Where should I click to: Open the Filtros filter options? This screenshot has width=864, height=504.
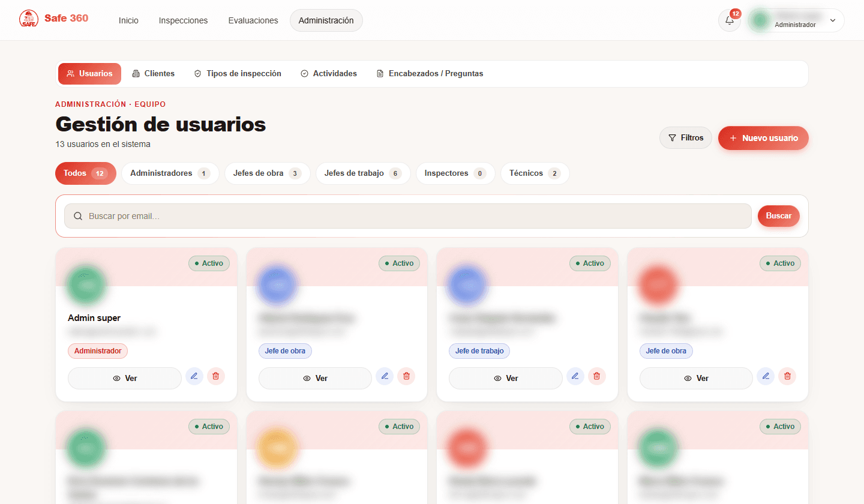pos(686,138)
